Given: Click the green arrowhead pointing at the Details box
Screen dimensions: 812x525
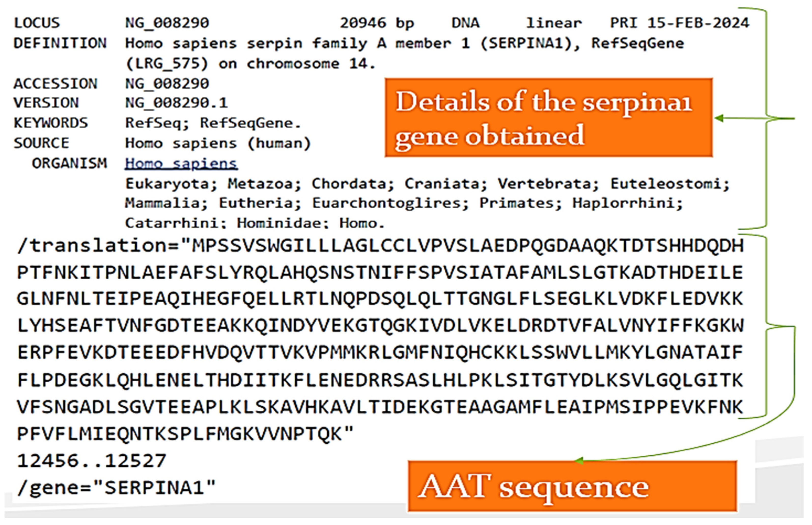Looking at the screenshot, I should (719, 118).
